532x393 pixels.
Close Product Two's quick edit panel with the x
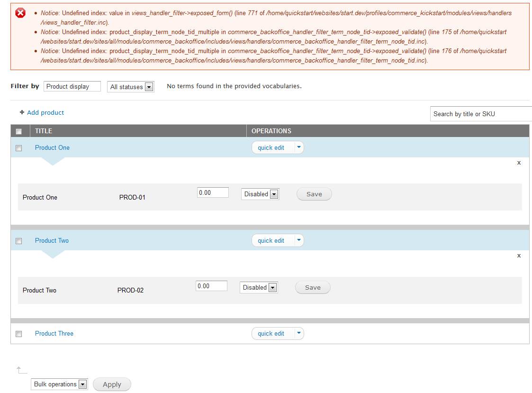coord(519,256)
